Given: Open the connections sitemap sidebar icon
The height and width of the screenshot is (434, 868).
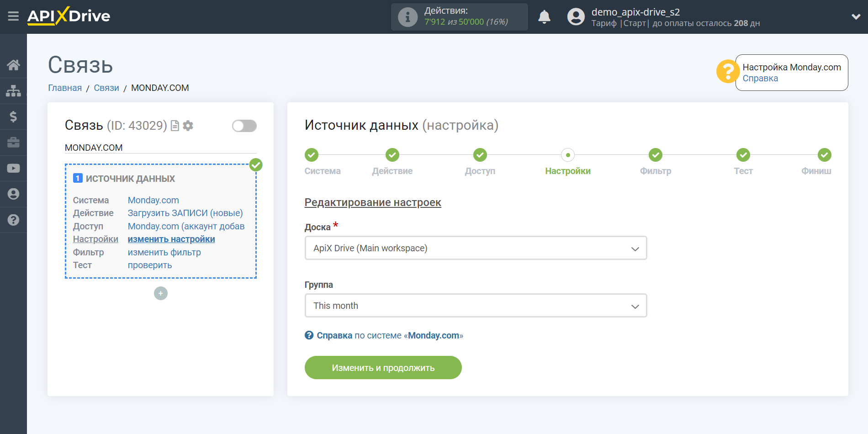Looking at the screenshot, I should click(x=13, y=91).
